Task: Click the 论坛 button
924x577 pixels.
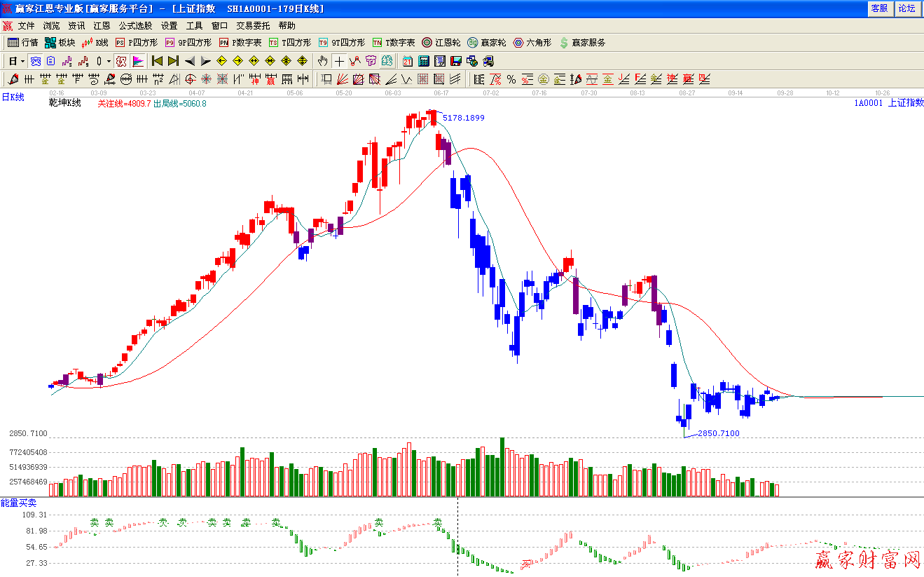Action: pos(906,8)
